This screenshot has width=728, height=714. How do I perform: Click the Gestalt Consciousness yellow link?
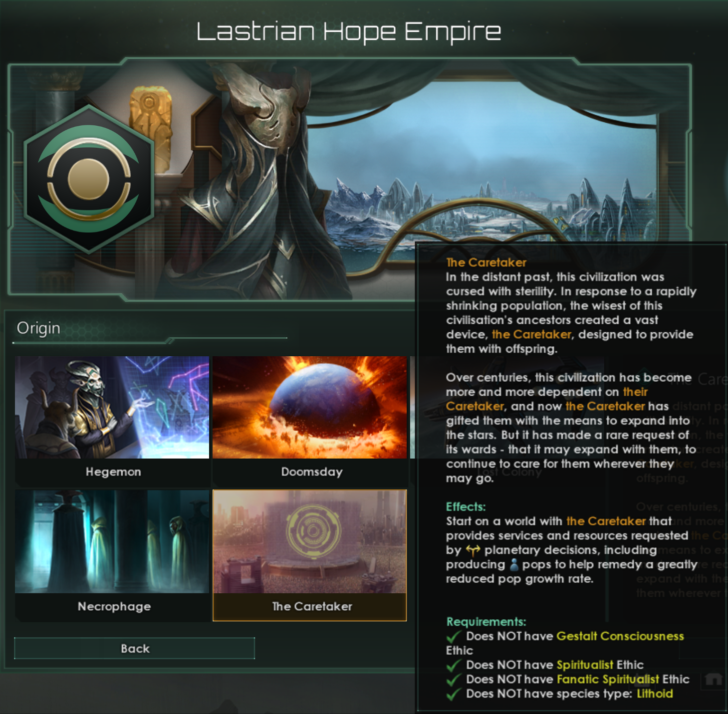(x=620, y=636)
